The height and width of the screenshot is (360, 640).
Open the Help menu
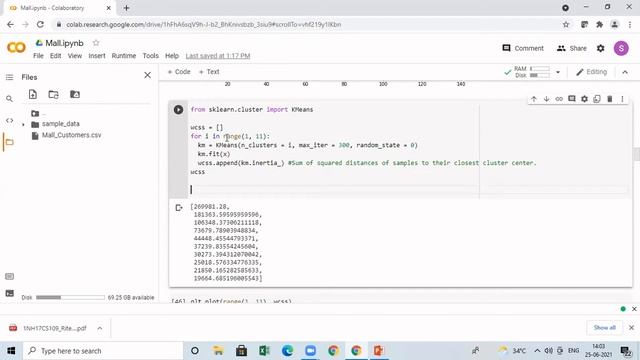(x=172, y=56)
